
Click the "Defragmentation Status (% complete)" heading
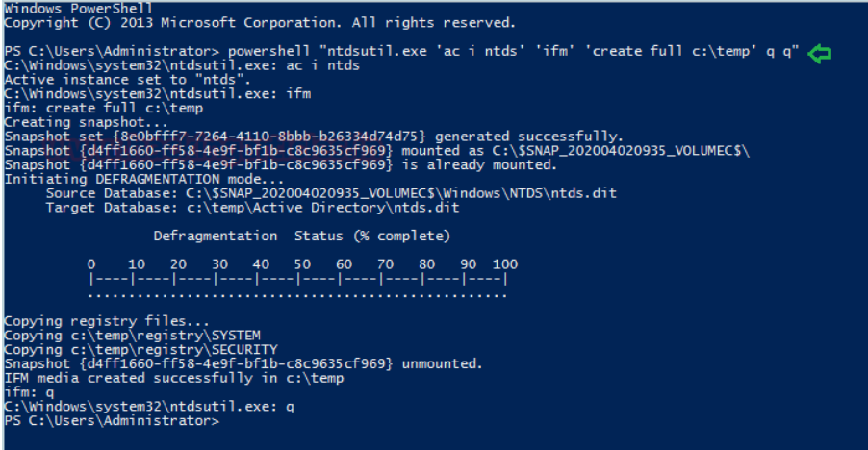tap(301, 236)
